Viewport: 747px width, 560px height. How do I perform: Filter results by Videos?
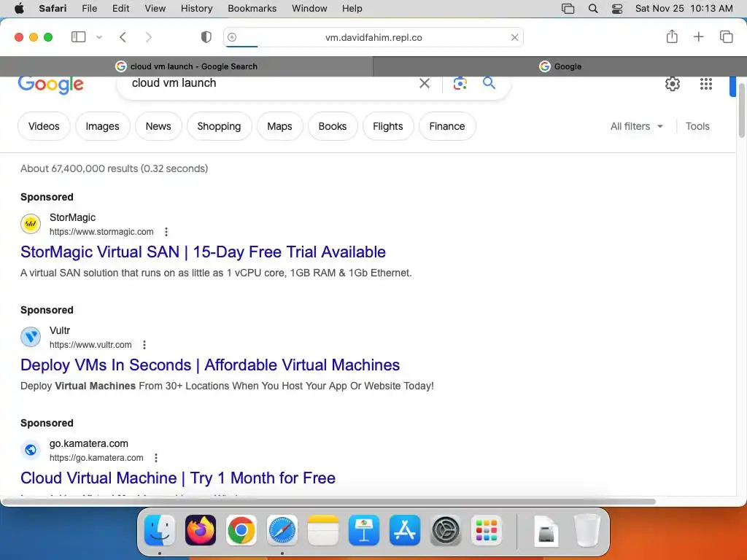[44, 126]
